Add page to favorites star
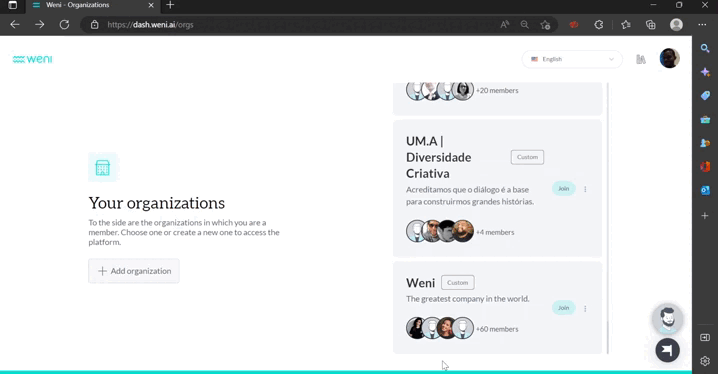 coord(545,25)
